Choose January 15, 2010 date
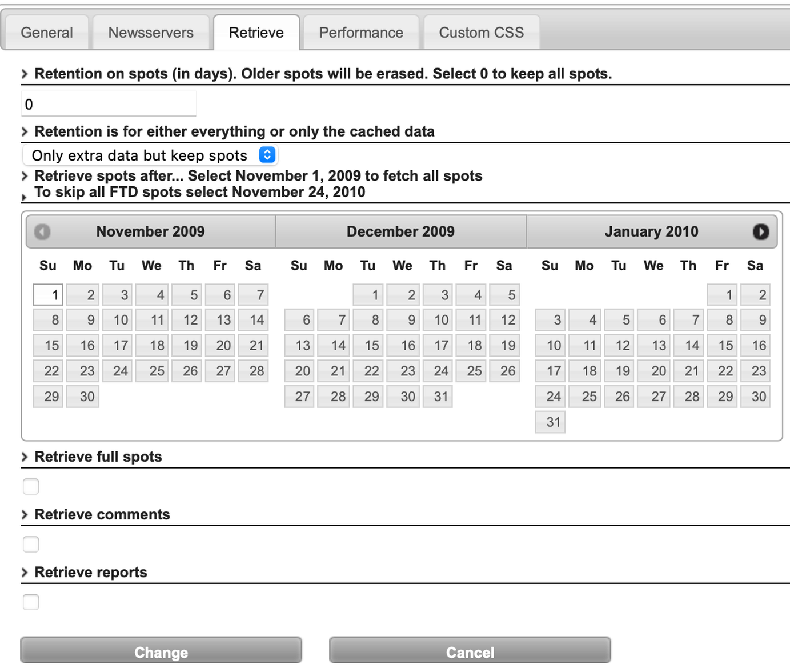The width and height of the screenshot is (790, 672). [x=722, y=345]
